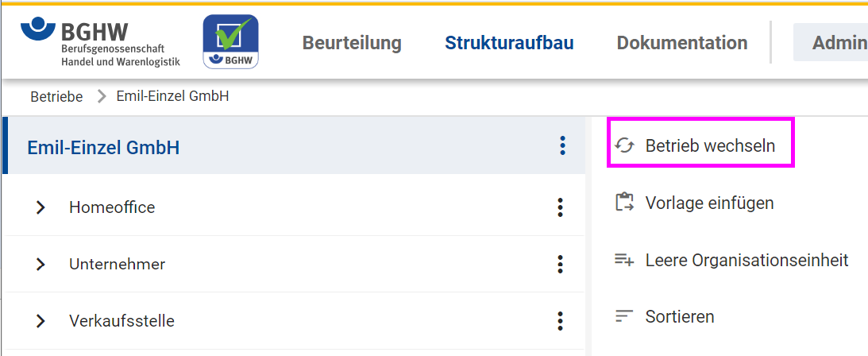Open three-dot menu for Emil-Einzel GmbH
Image resolution: width=868 pixels, height=356 pixels.
pyautogui.click(x=562, y=145)
